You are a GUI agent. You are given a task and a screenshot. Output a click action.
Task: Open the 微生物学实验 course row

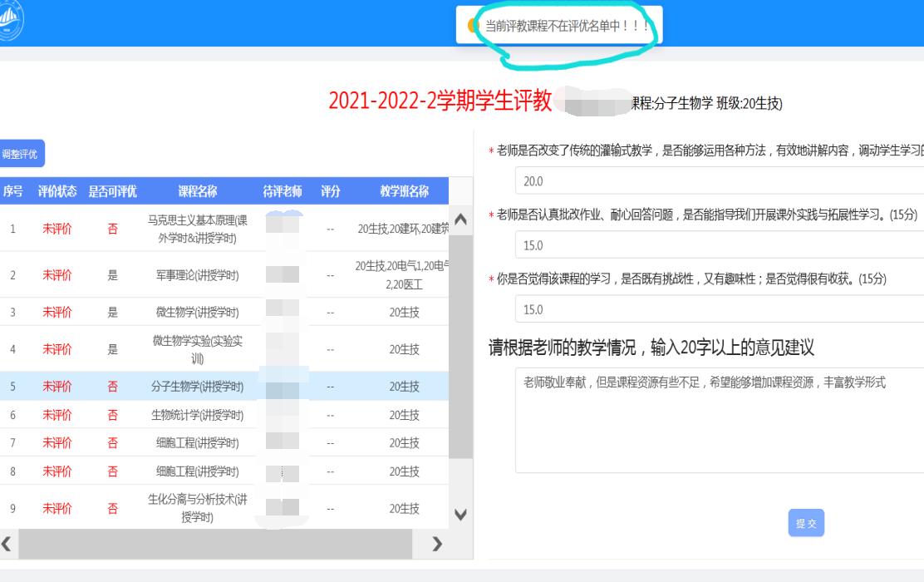197,349
